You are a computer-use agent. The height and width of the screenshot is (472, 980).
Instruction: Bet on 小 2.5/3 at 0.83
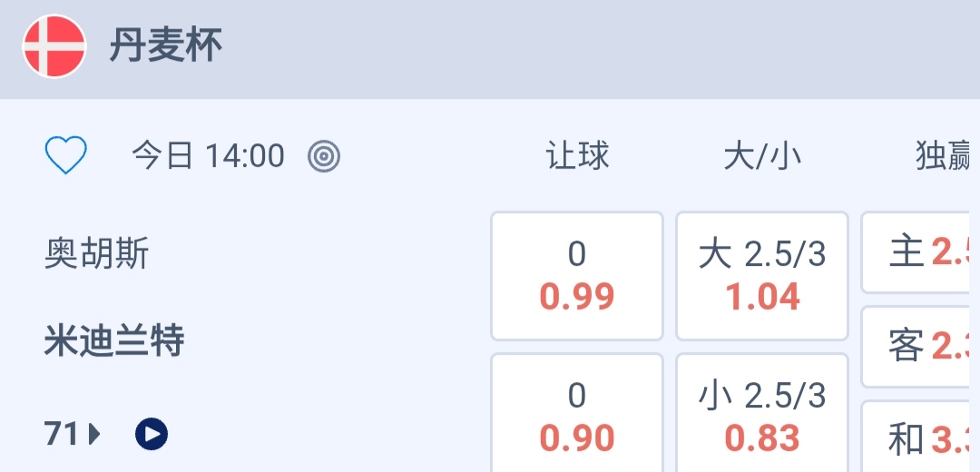(762, 418)
